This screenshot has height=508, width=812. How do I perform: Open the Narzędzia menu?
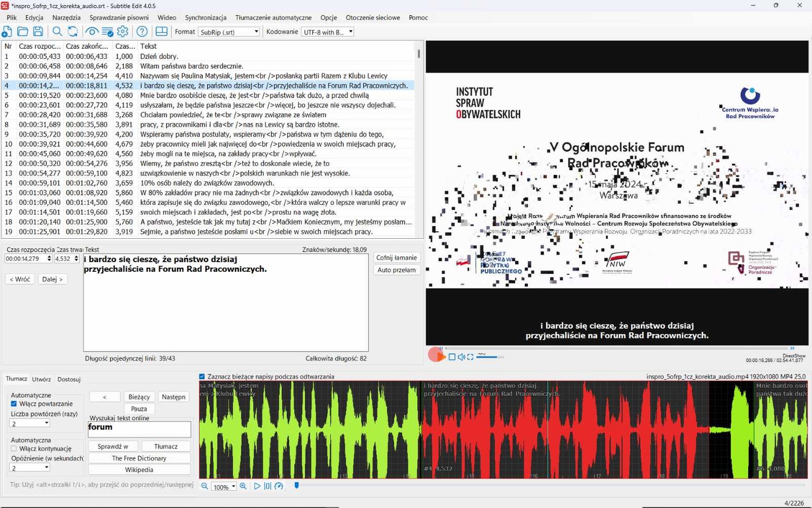pos(66,17)
